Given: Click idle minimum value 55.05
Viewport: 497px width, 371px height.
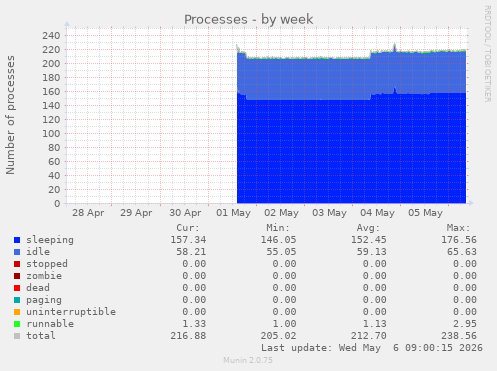Looking at the screenshot, I should [x=281, y=252].
